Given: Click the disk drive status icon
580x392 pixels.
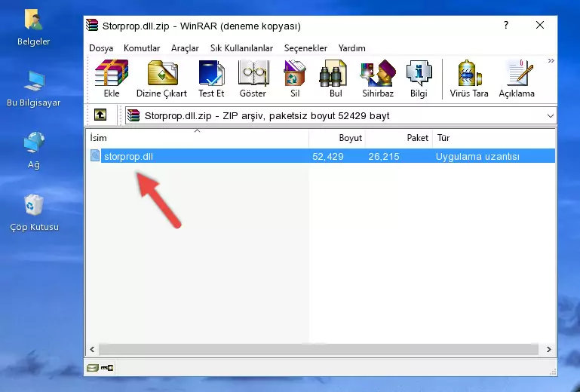Looking at the screenshot, I should [93, 368].
